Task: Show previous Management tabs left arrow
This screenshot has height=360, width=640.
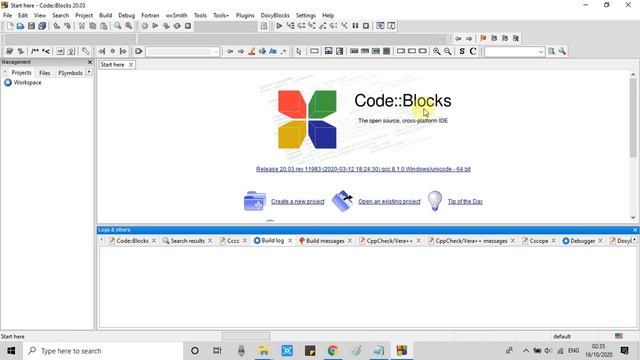Action: [5, 73]
